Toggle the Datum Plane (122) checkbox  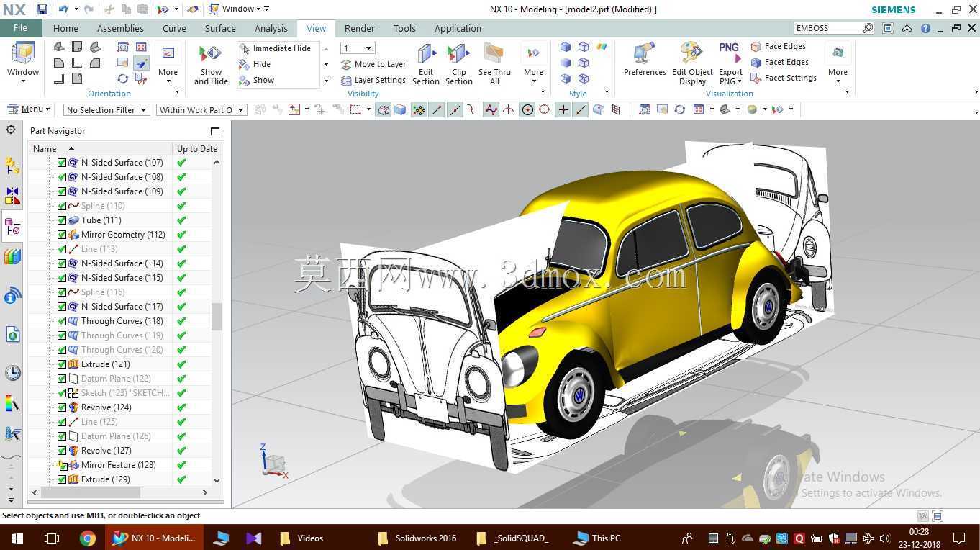62,379
